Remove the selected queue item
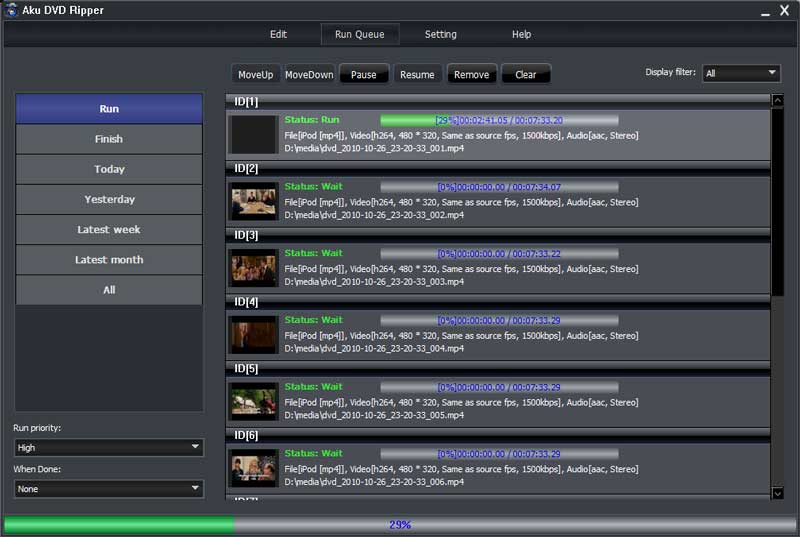 (472, 75)
